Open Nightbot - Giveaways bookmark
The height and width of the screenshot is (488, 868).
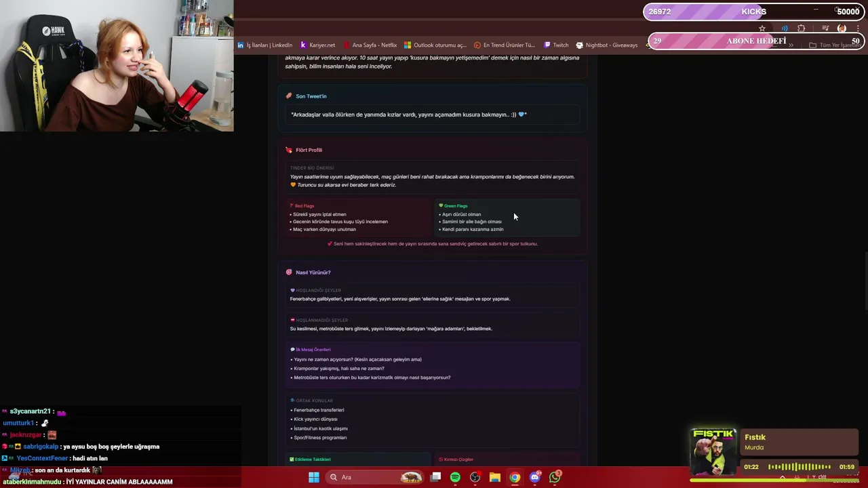pos(607,45)
